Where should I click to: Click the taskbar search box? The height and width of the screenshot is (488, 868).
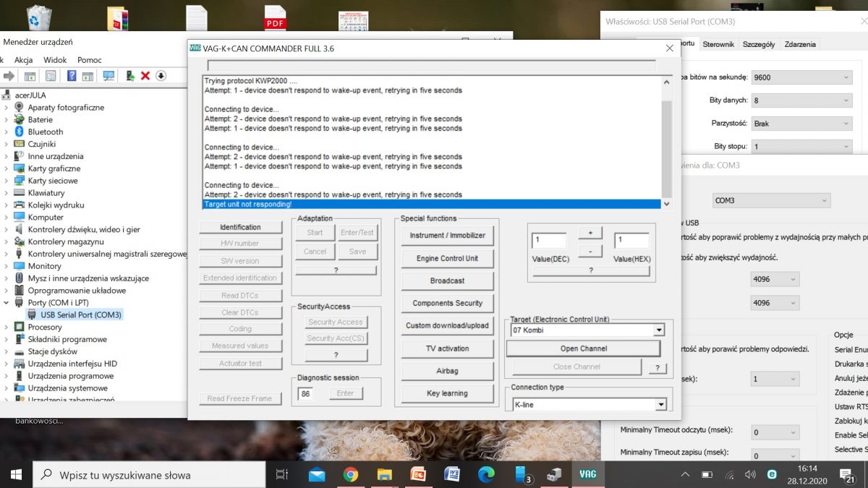(150, 475)
